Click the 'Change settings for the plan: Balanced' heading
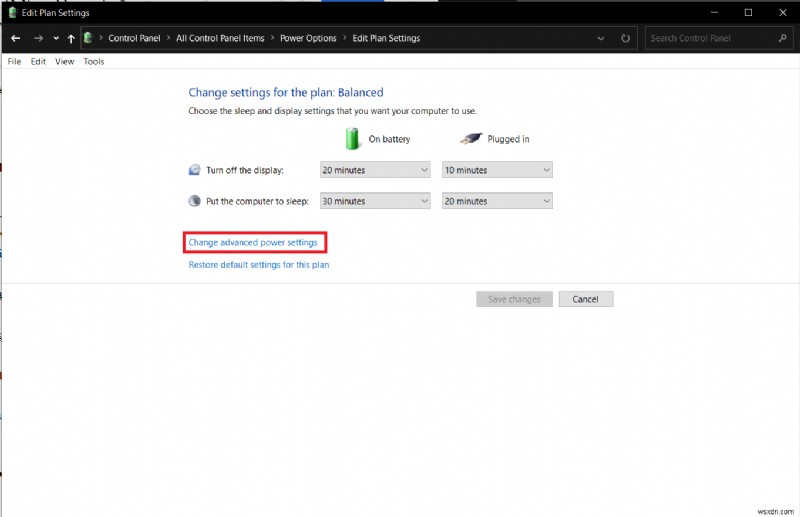Screen dimensions: 800x517 (286, 92)
